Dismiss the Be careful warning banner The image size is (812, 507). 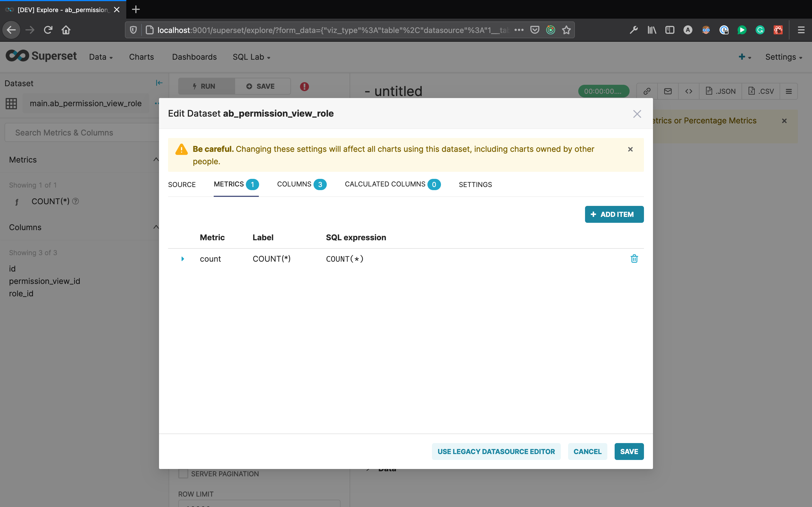(x=630, y=149)
